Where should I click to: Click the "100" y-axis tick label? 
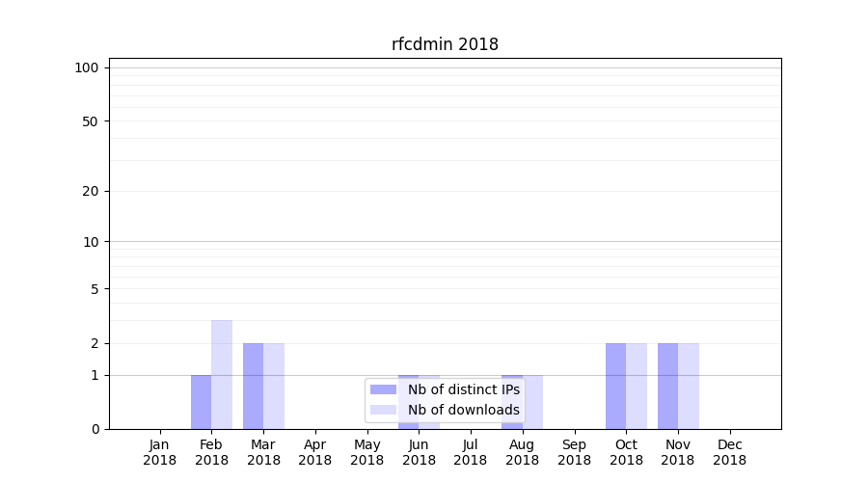click(87, 67)
